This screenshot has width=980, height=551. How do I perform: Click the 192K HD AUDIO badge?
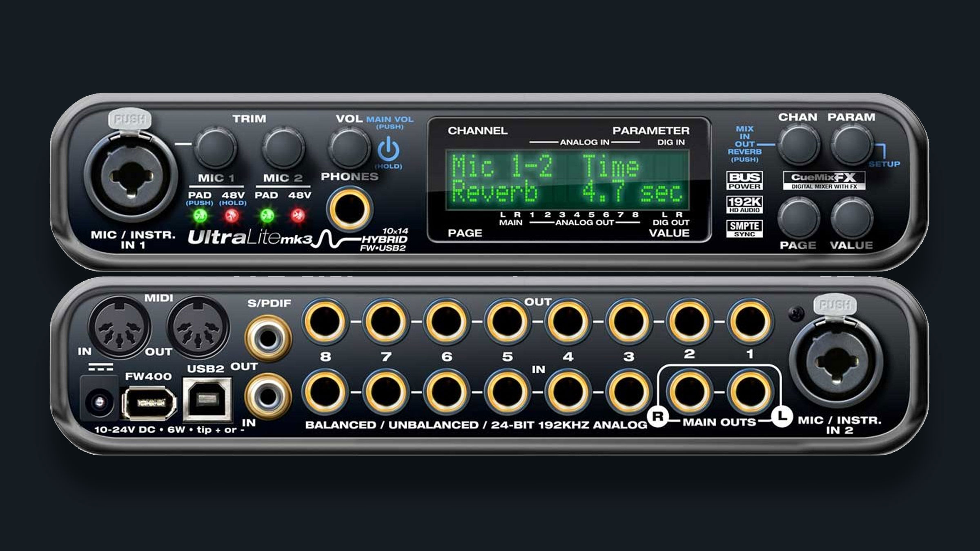coord(744,204)
